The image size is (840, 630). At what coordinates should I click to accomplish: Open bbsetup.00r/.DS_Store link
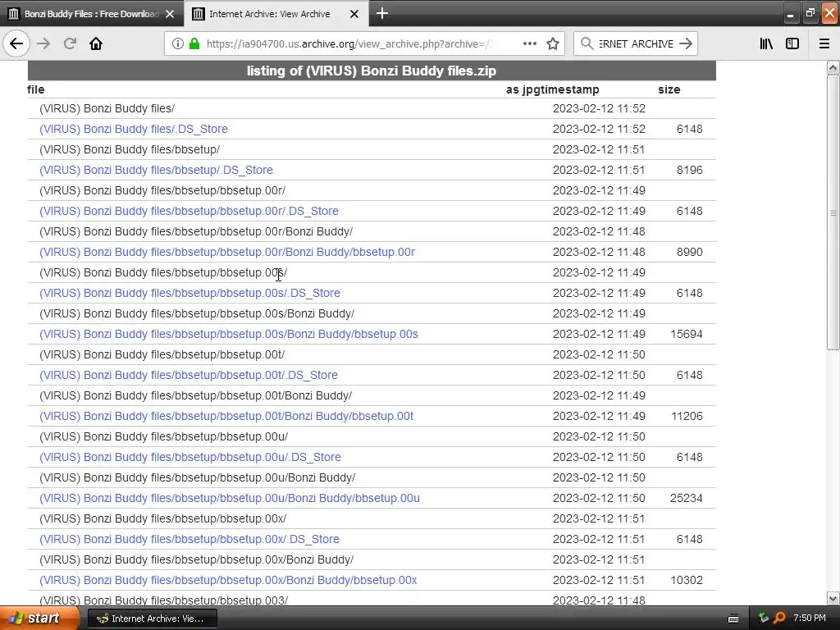click(x=189, y=211)
